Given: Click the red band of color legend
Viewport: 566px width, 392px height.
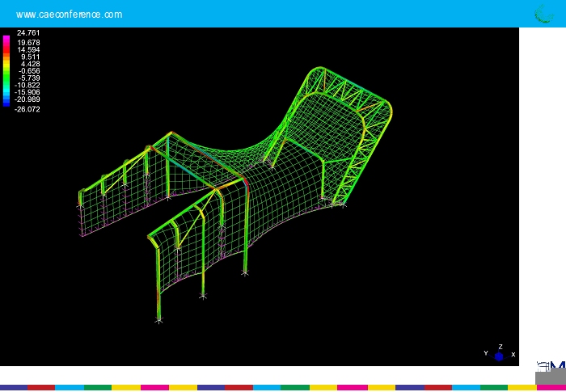Looking at the screenshot, I should tap(6, 51).
